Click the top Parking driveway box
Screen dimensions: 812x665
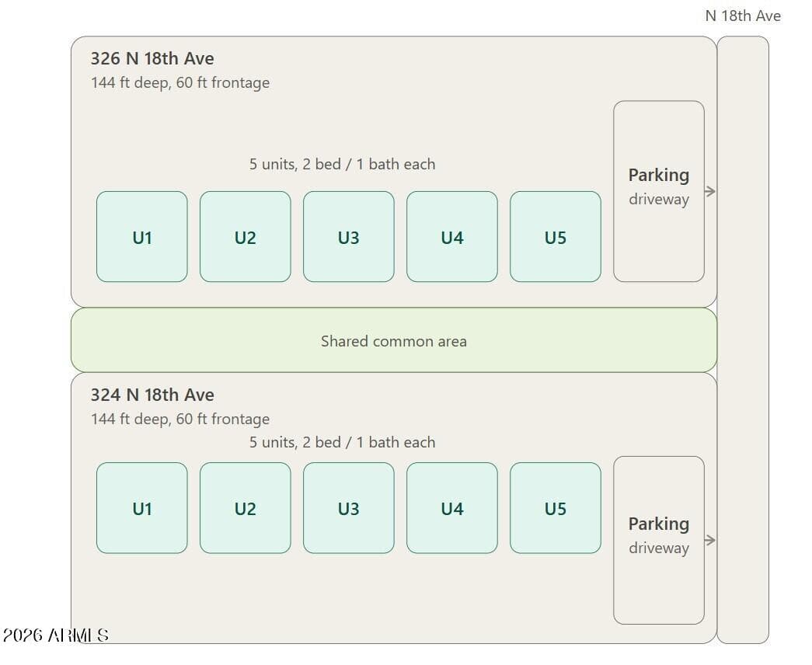659,191
